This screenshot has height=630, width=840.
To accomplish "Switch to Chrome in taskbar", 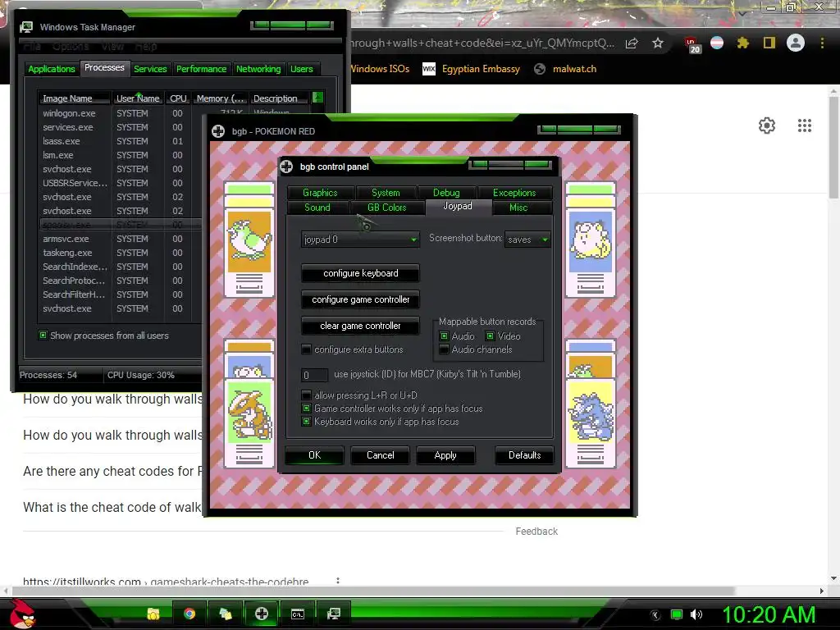I will tap(189, 614).
